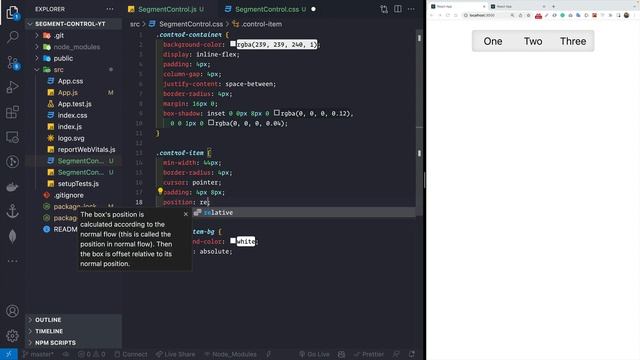Open index.css in the explorer
Screen dimensions: 640x360
point(72,116)
